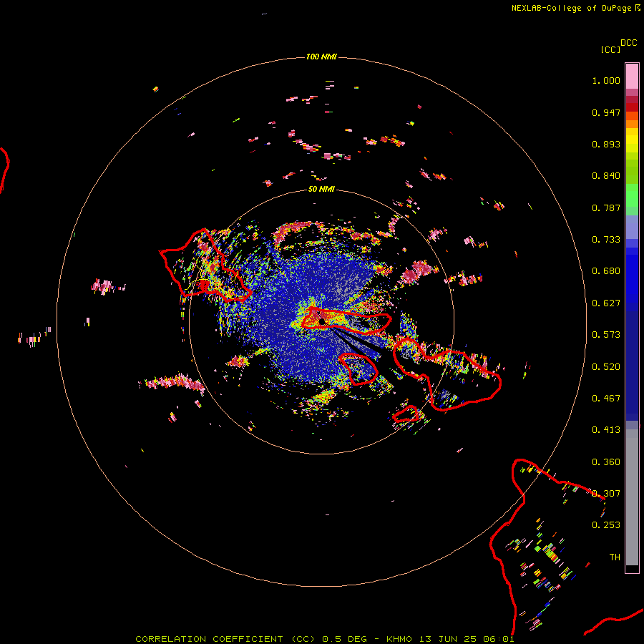Pick the red segment of the color bar

pyautogui.click(x=632, y=107)
